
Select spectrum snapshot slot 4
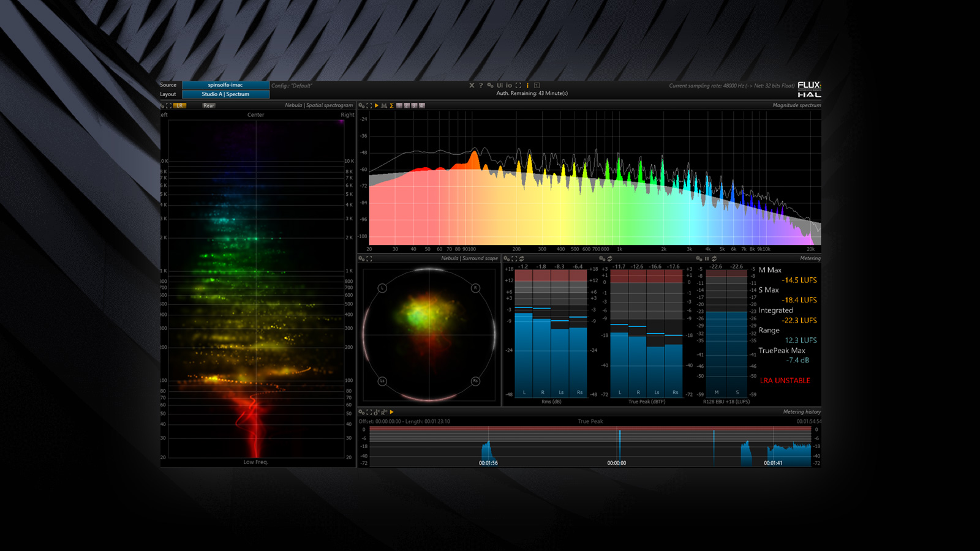tap(421, 105)
